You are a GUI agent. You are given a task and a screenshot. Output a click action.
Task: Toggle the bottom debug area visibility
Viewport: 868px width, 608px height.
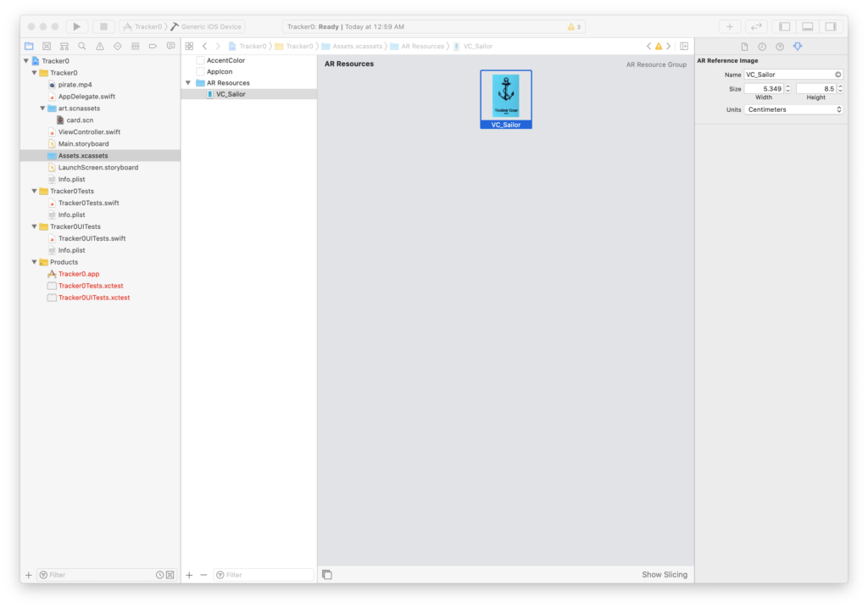808,27
